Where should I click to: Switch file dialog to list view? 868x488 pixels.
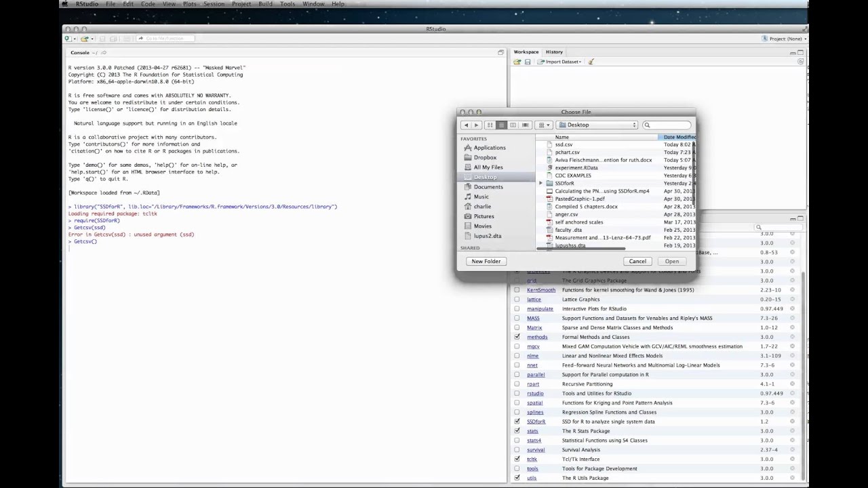[x=502, y=125]
